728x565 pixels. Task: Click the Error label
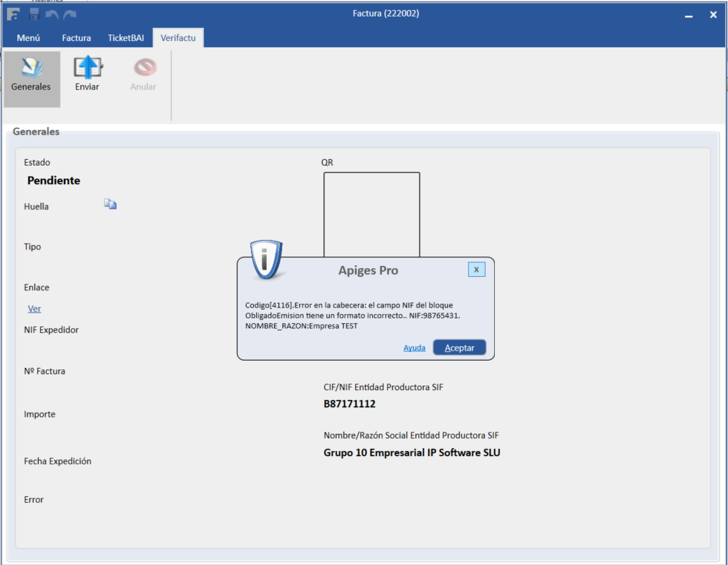34,500
